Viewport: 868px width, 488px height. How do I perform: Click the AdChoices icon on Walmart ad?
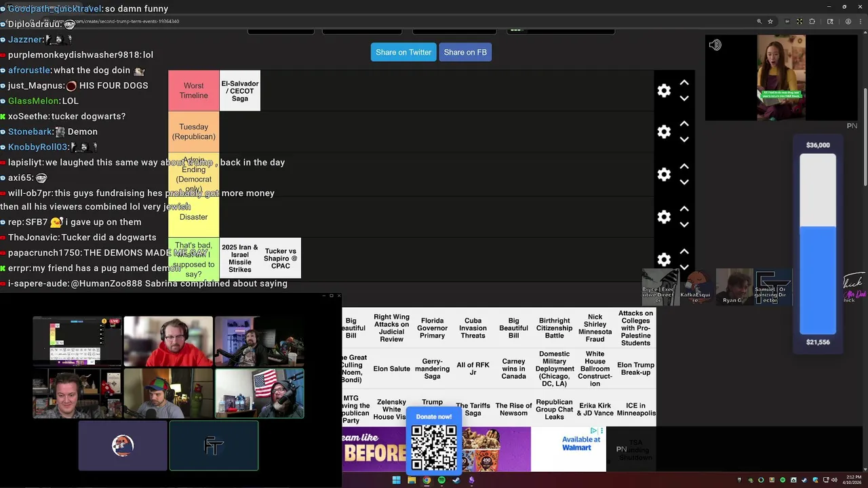pyautogui.click(x=593, y=430)
